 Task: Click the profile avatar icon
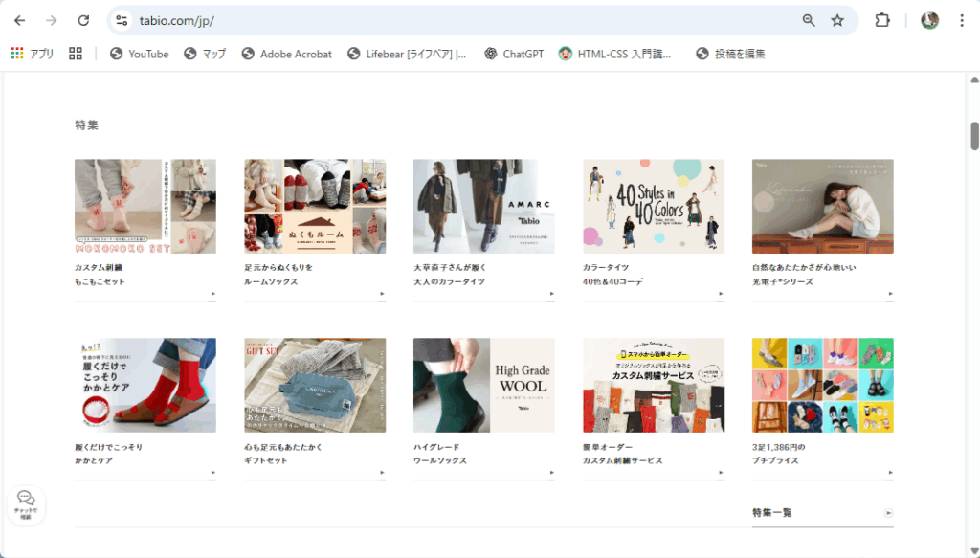[929, 20]
